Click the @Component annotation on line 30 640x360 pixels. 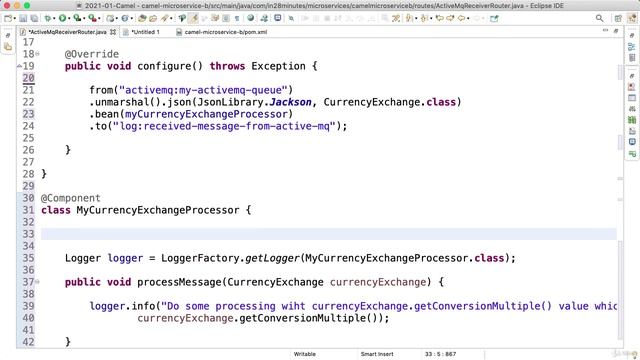tap(71, 198)
